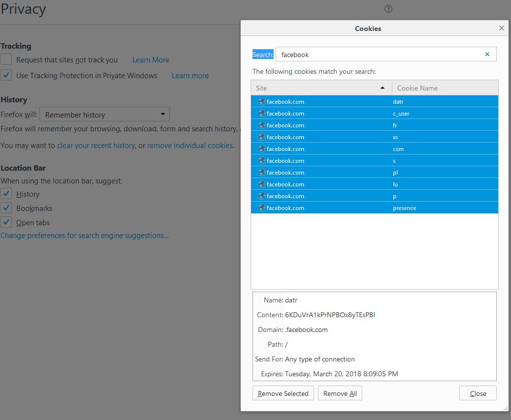Toggle Tracking Protection in Private Windows checkbox

point(6,75)
